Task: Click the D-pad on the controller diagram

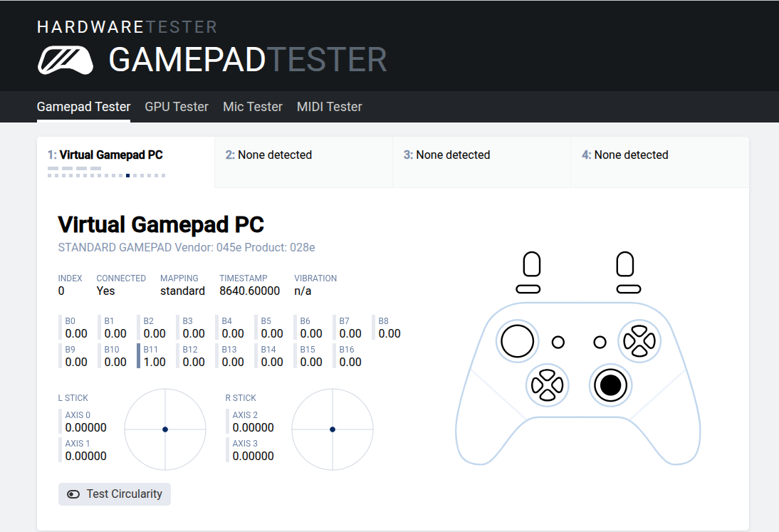Action: 548,385
